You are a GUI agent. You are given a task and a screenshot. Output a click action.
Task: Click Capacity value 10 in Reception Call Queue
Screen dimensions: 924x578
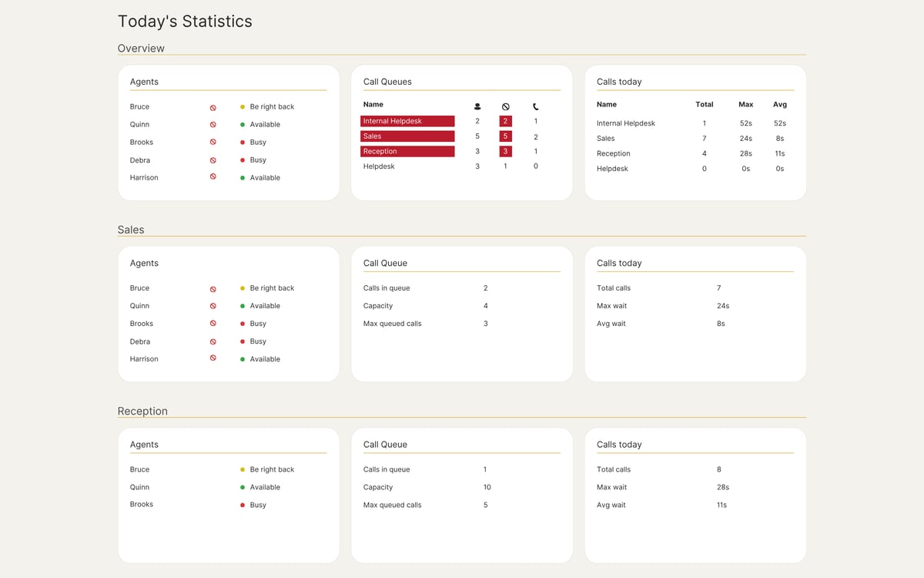(487, 487)
